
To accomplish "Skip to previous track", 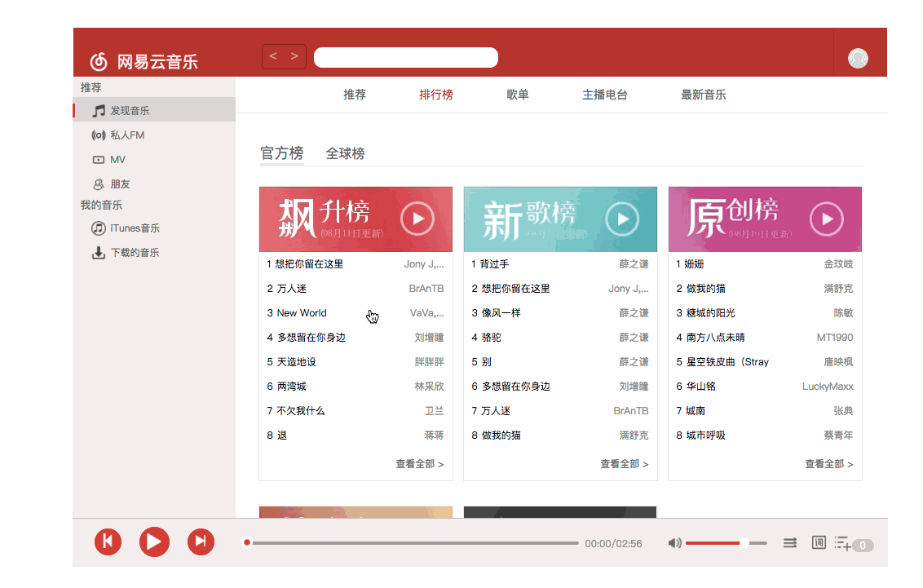I will coord(108,542).
